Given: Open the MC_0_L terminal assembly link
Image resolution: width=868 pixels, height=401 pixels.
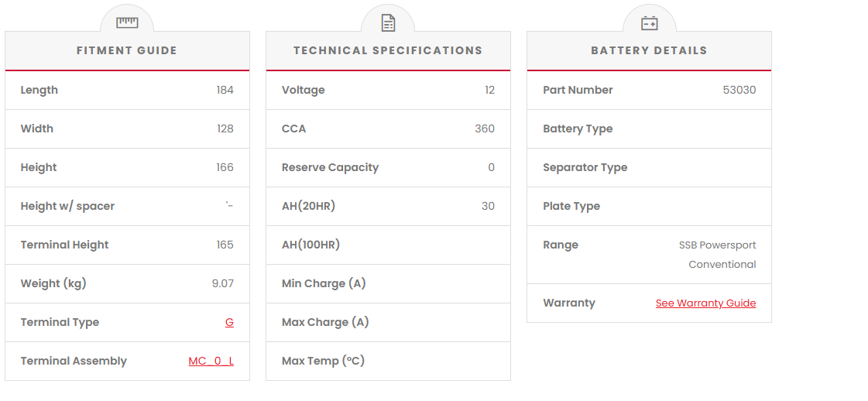Looking at the screenshot, I should 211,362.
